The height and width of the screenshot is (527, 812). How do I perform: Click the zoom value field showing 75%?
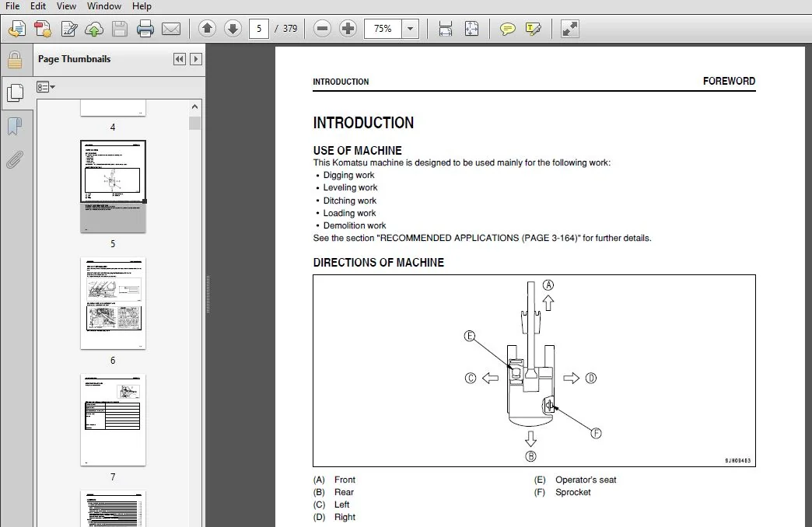tap(383, 29)
